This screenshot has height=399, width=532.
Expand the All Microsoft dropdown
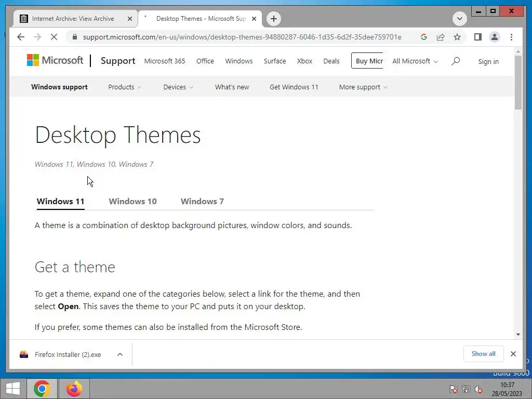pos(415,61)
